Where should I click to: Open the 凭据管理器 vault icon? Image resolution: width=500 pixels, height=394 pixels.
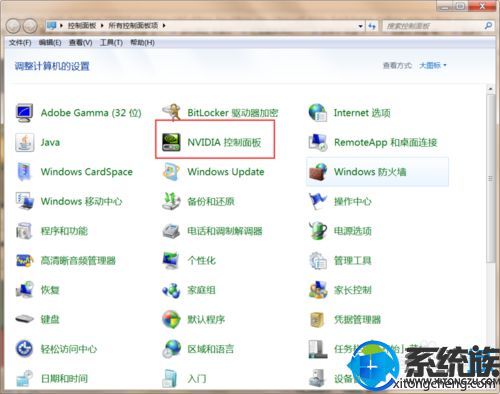(318, 319)
